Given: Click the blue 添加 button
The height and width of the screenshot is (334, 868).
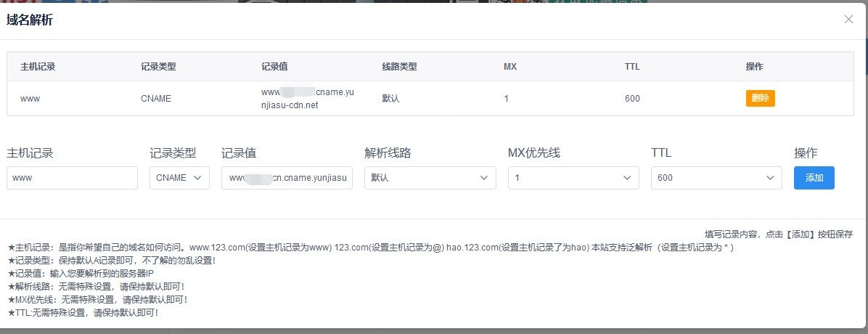Looking at the screenshot, I should click(x=814, y=178).
